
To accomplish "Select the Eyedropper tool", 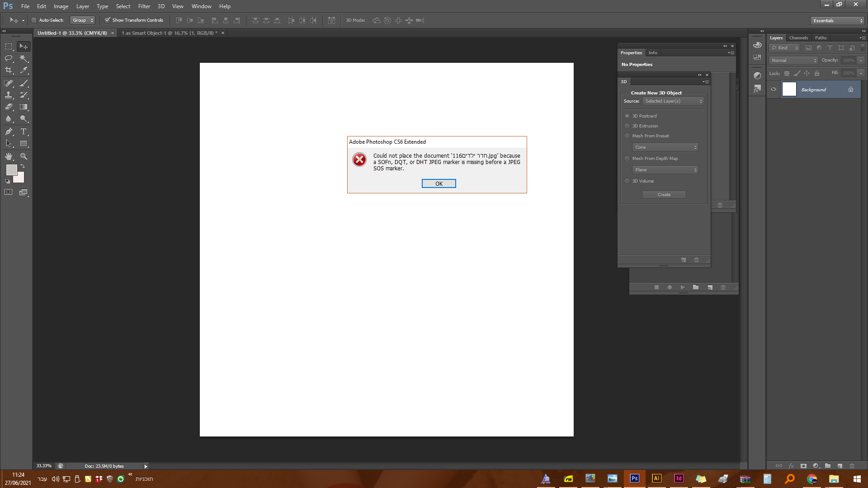I will pos(24,70).
